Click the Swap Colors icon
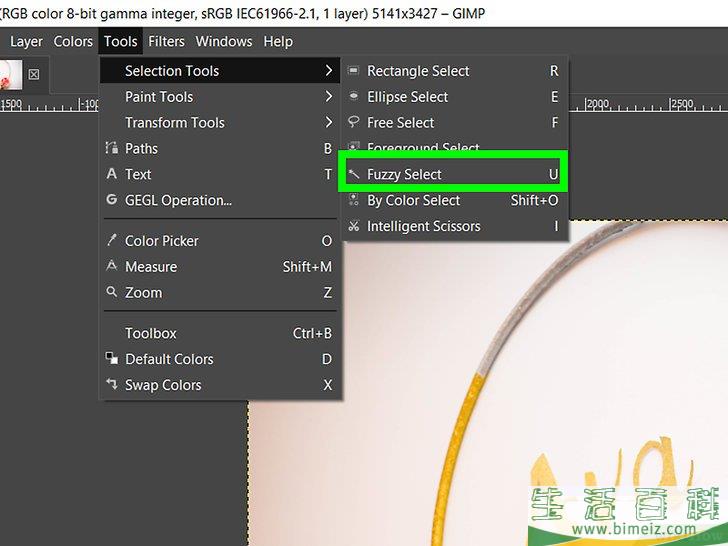Screen dimensions: 728x546 [112, 385]
